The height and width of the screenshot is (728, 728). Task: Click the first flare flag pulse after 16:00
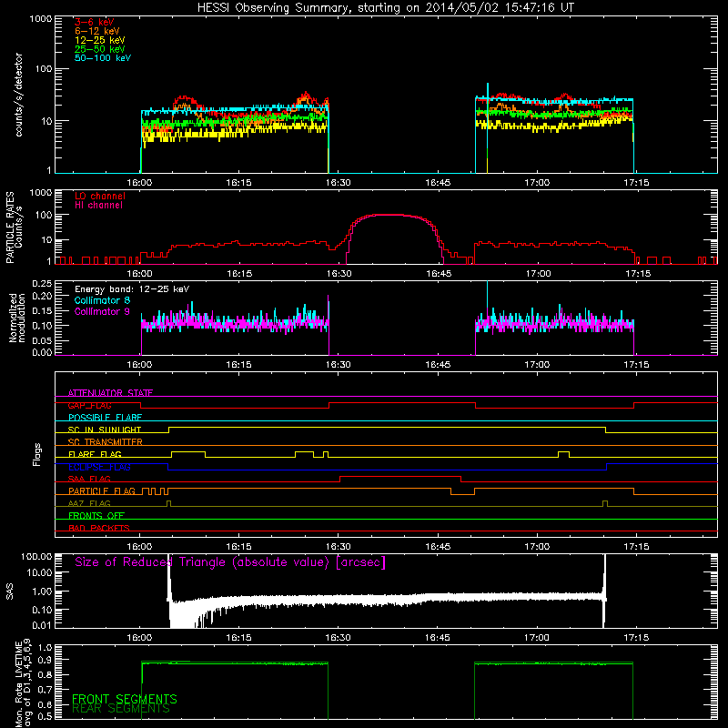point(188,453)
